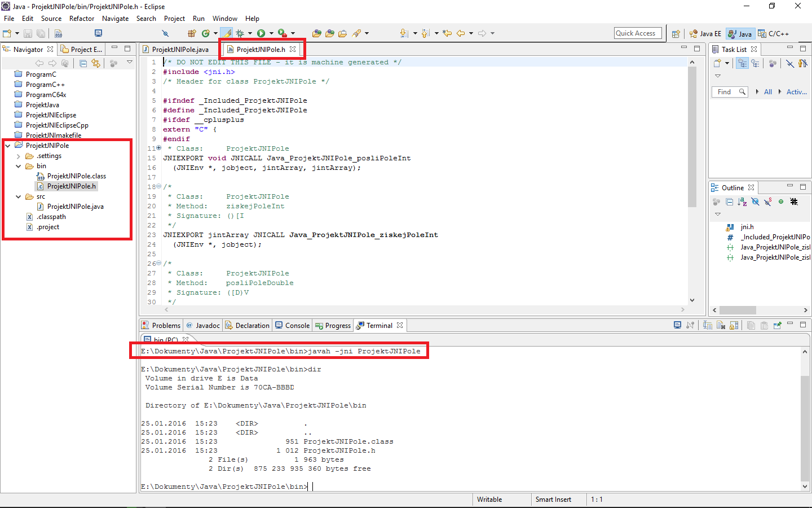Select the Debug icon in the toolbar
Viewport: 812px width, 508px height.
(x=240, y=33)
